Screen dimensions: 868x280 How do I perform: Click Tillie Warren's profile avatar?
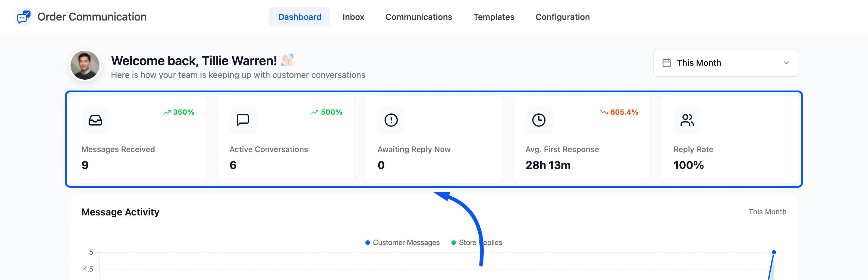(85, 65)
